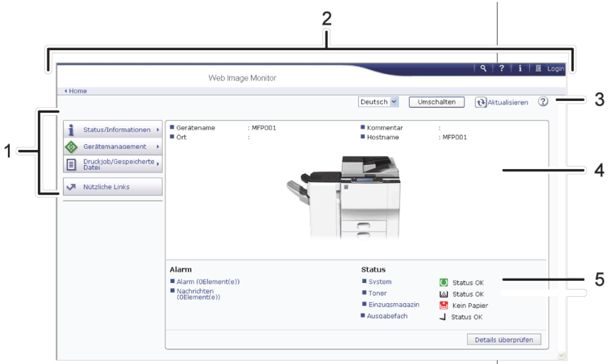
Task: Open the Gerätemanagement menu
Action: (x=113, y=147)
